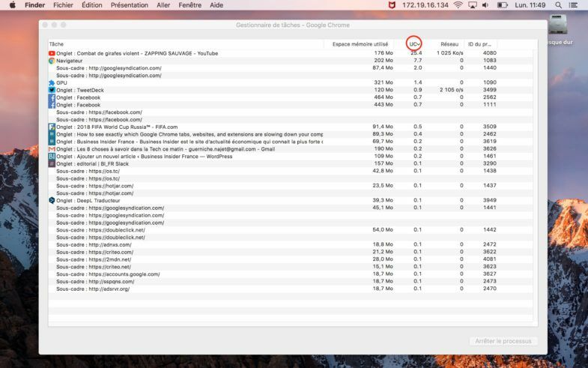Select the Sous-cadre adnxs.com row
This screenshot has width=588, height=368.
coord(291,244)
